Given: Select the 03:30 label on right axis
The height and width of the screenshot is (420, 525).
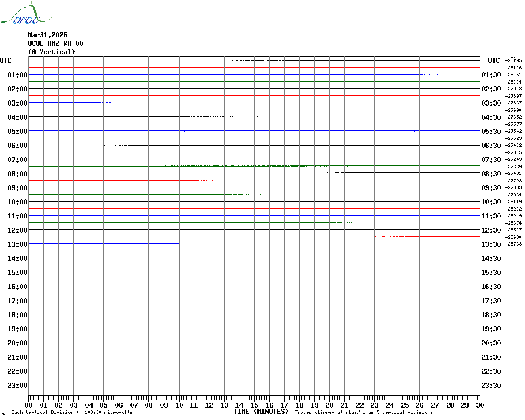Looking at the screenshot, I should tap(491, 103).
